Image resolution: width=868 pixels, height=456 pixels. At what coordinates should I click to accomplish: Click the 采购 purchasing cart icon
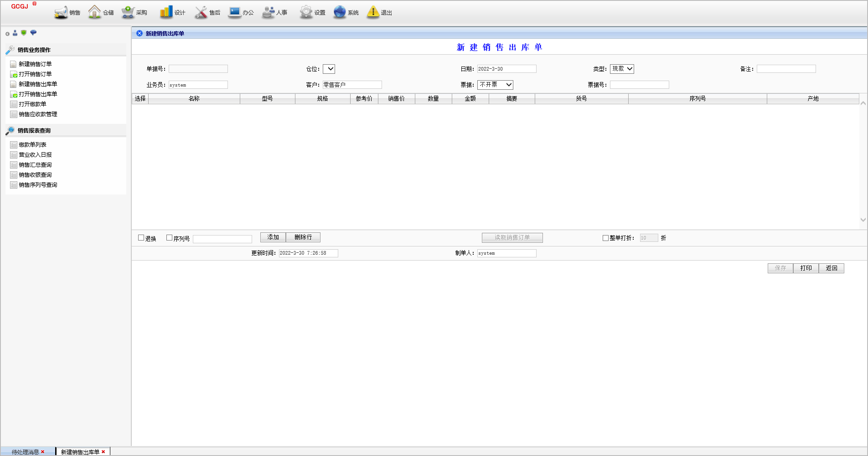(128, 12)
